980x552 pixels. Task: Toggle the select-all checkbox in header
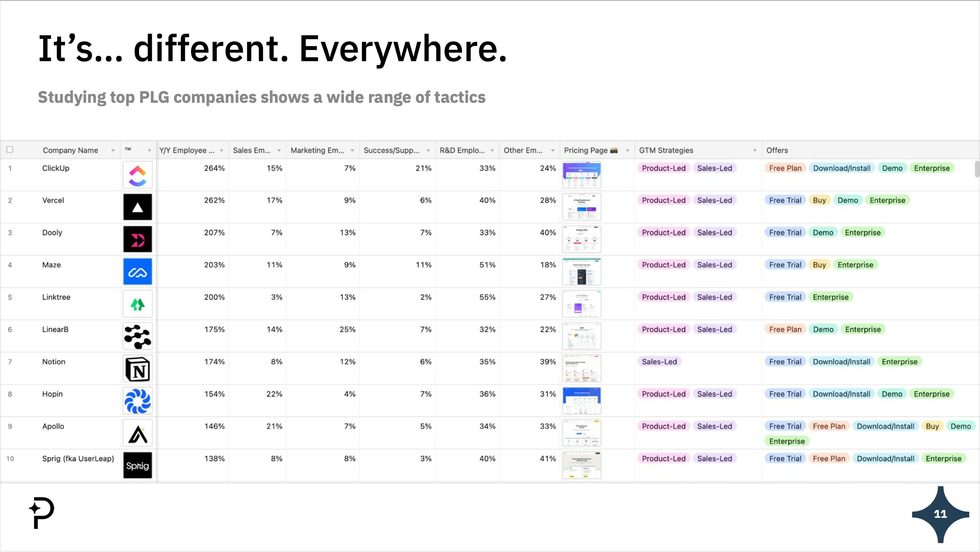pyautogui.click(x=10, y=149)
